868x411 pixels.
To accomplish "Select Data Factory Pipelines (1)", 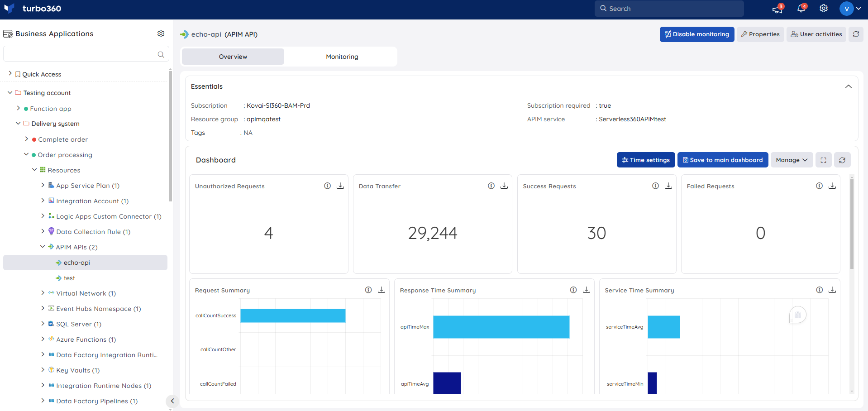I will click(97, 401).
